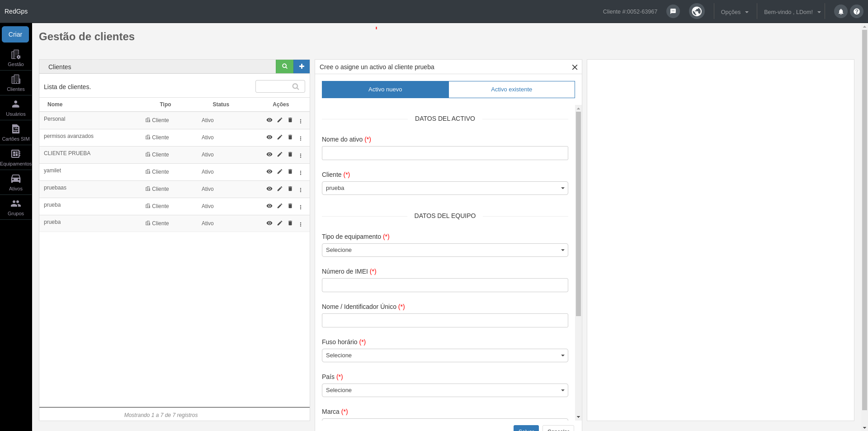Viewport: 868px width, 431px height.
Task: Edit the pruebaas client with pencil icon
Action: tap(280, 189)
